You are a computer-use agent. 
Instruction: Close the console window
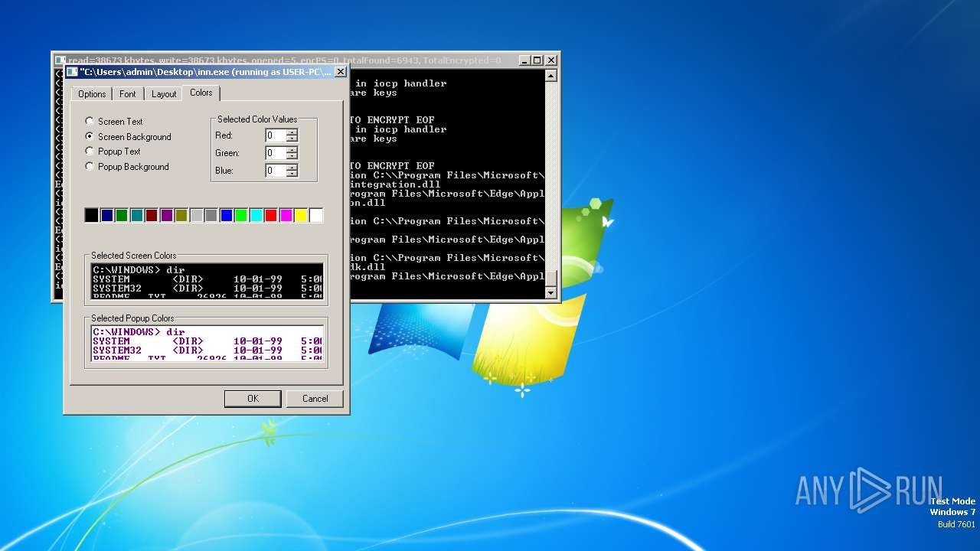(551, 60)
